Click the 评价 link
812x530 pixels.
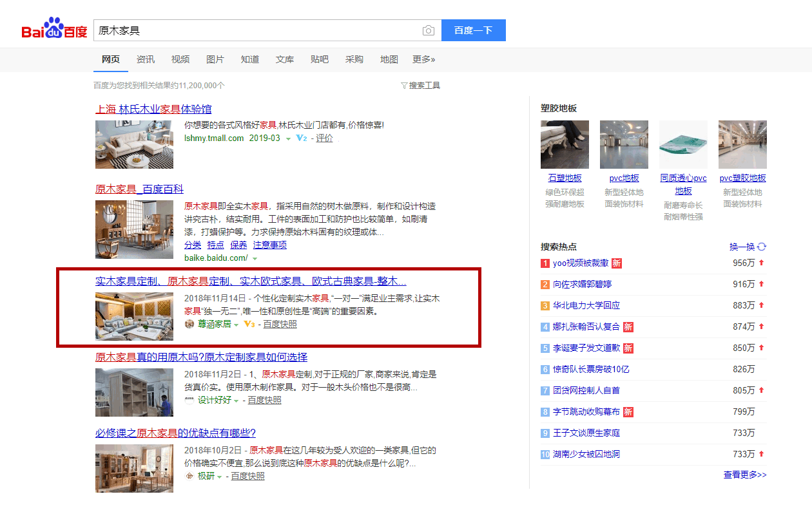pos(324,138)
